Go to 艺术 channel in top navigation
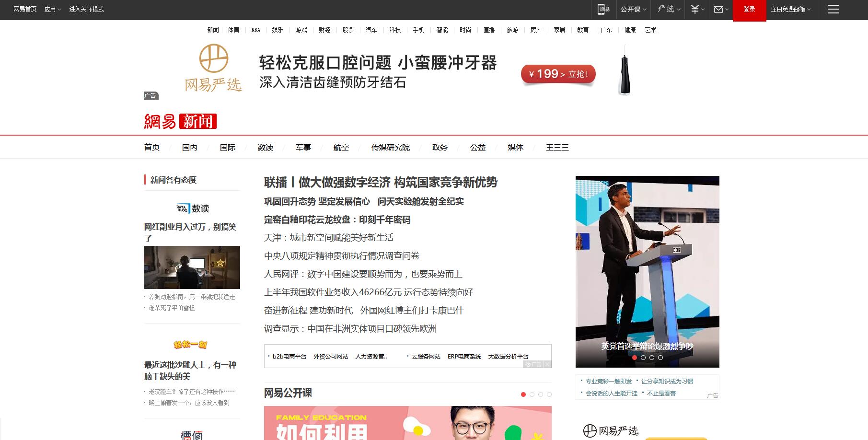This screenshot has height=440, width=868. [x=650, y=30]
